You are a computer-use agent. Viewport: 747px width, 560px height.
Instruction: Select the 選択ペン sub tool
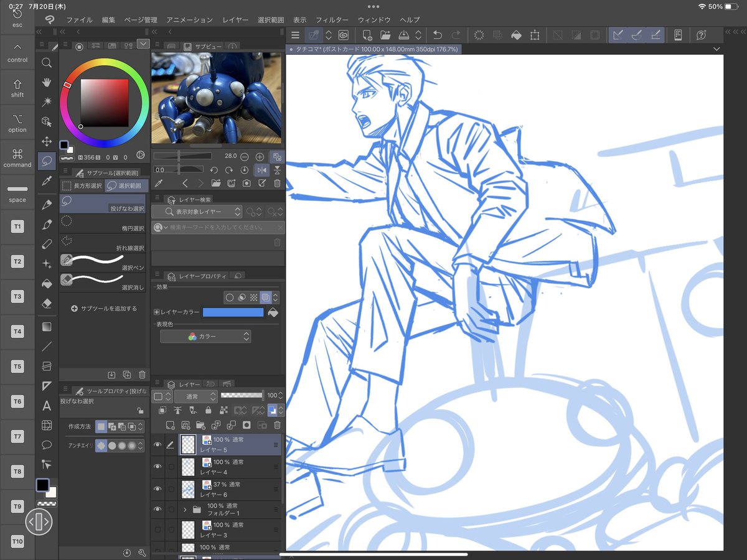[x=103, y=262]
